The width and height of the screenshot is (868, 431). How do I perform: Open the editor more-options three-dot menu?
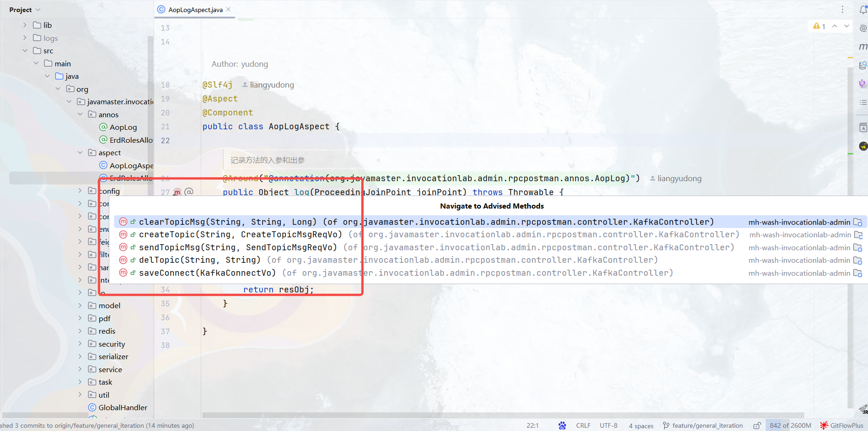(843, 9)
